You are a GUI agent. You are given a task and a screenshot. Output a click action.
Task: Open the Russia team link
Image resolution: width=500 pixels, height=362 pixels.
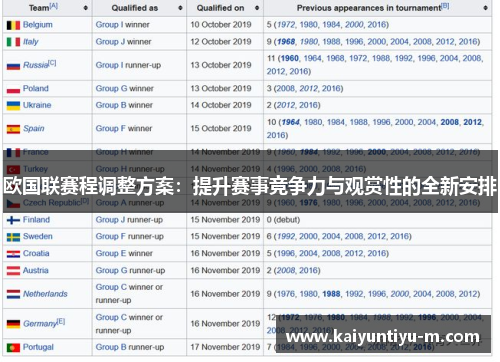pyautogui.click(x=36, y=65)
